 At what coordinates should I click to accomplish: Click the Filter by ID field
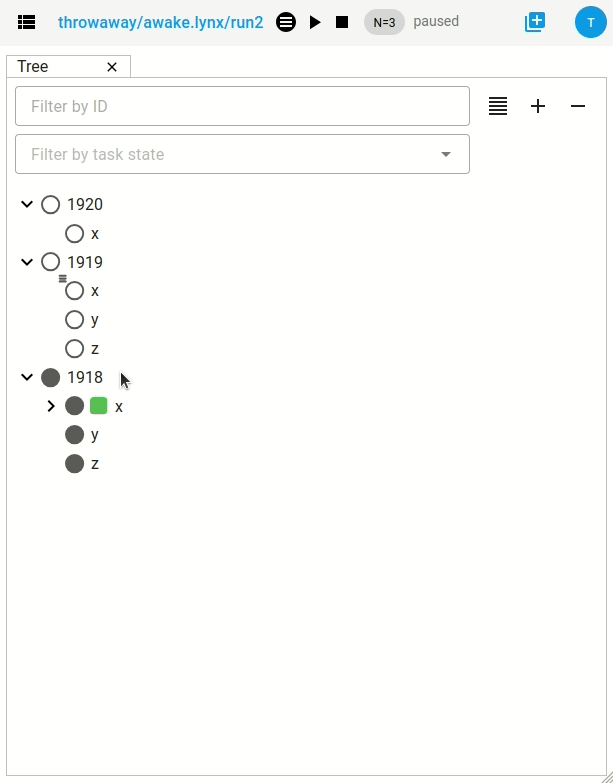pos(242,106)
